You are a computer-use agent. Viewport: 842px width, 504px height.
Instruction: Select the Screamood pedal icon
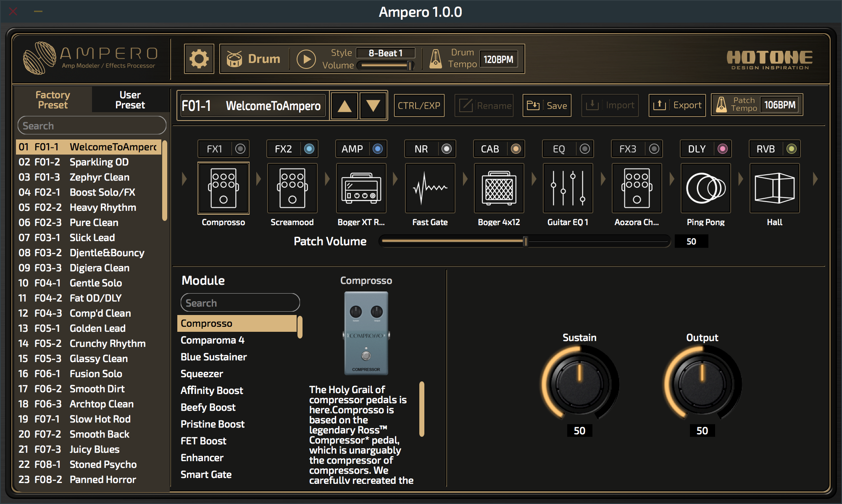click(292, 189)
